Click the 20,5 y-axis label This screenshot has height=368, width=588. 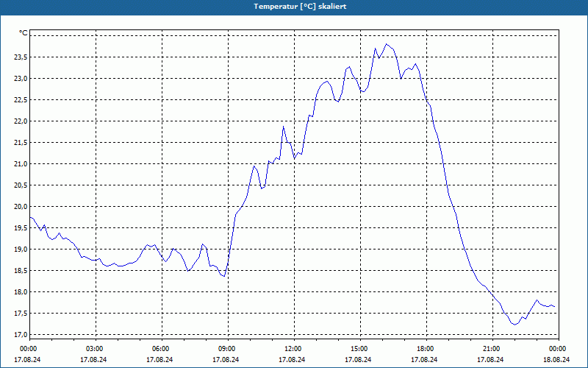tap(21, 185)
